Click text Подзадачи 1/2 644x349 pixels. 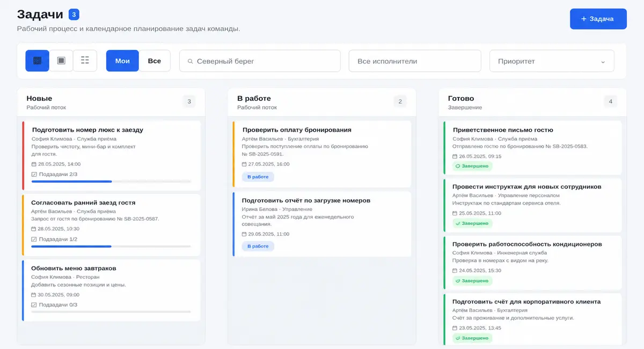click(x=58, y=239)
